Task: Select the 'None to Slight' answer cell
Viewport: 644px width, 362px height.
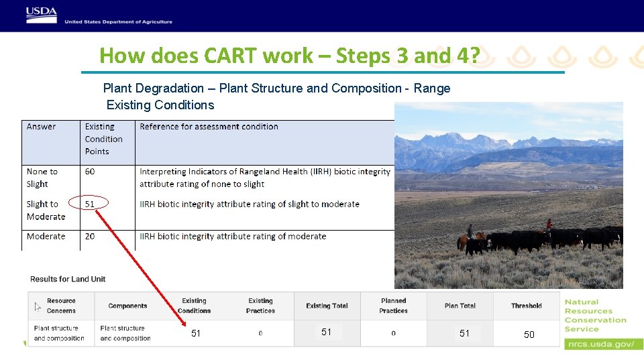Action: click(42, 178)
